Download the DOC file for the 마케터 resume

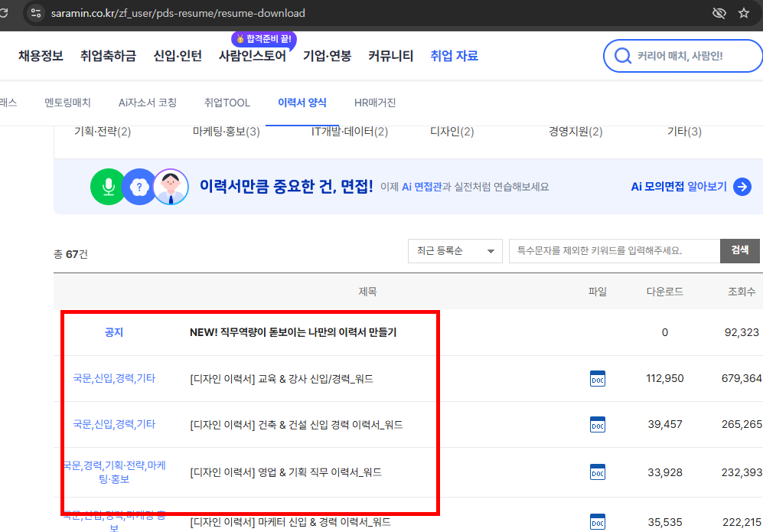tap(597, 521)
